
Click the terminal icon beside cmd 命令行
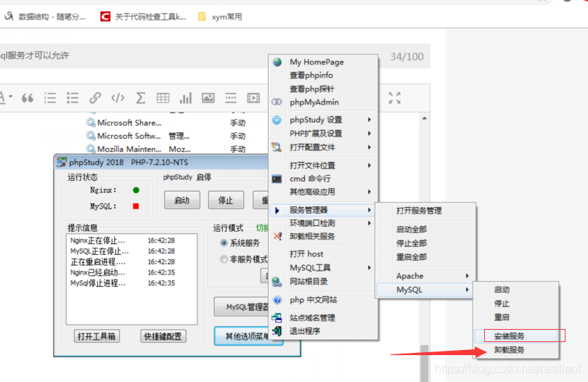[x=277, y=179]
